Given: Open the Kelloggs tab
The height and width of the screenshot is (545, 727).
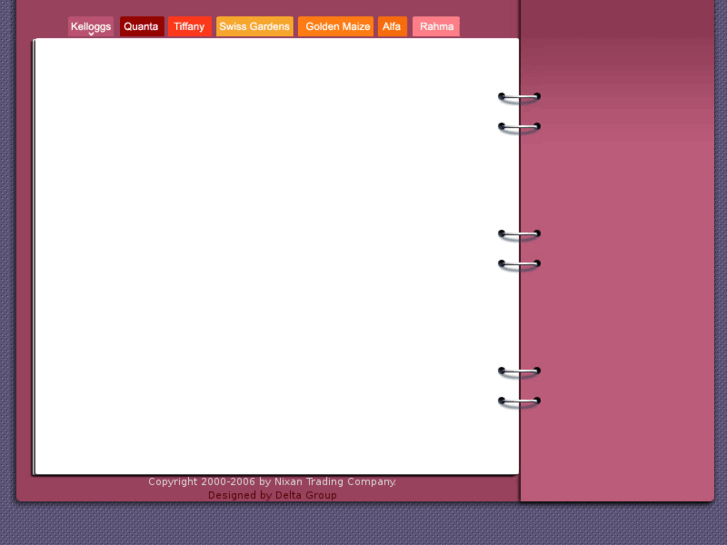Looking at the screenshot, I should 90,26.
